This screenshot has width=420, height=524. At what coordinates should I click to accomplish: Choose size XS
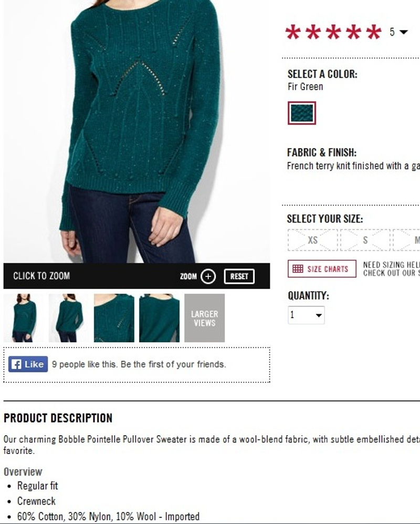[x=312, y=240]
